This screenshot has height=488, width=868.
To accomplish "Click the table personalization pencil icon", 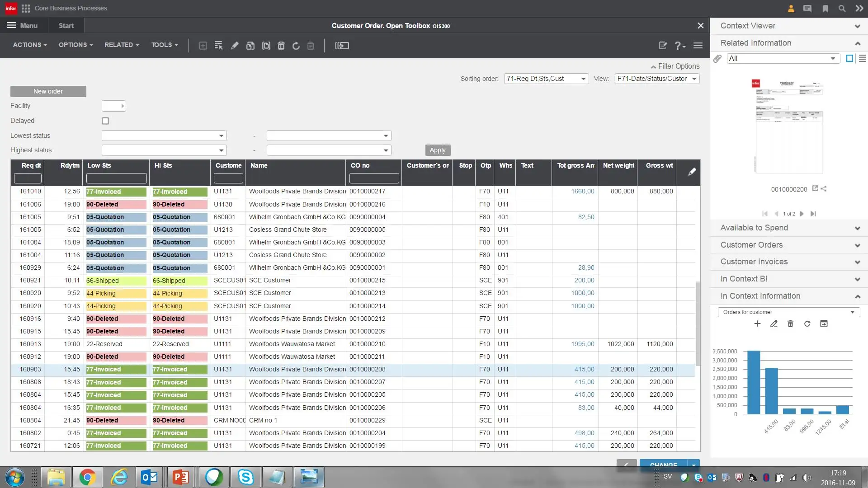I will (692, 172).
